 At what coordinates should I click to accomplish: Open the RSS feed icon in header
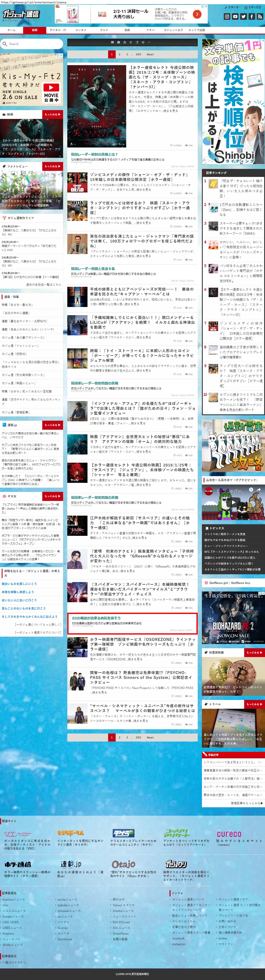point(260,16)
